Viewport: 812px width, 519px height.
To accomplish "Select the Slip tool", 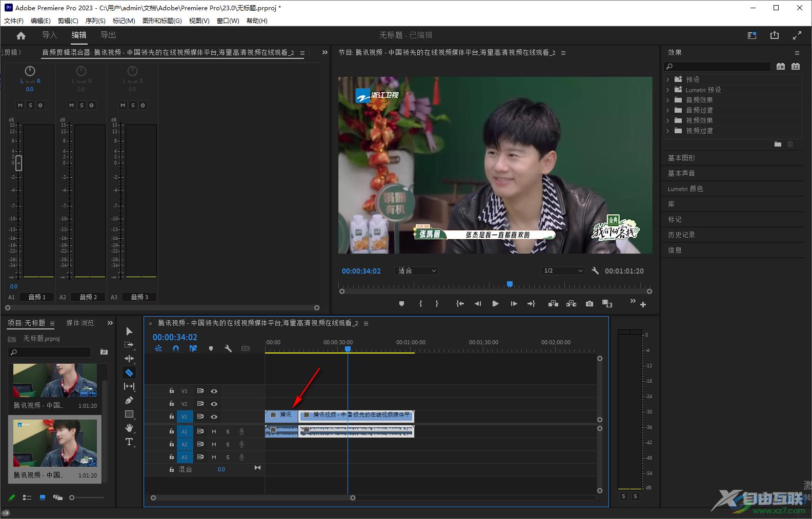I will pyautogui.click(x=129, y=386).
